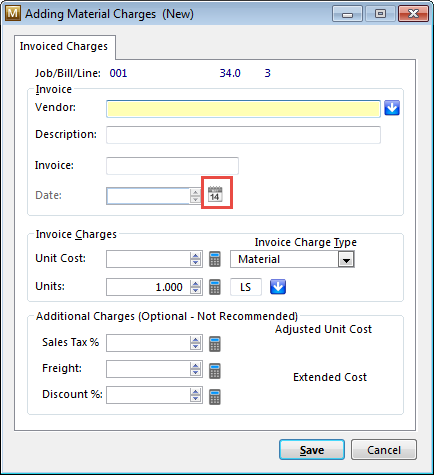Increase the Sales Tax % spinner
The height and width of the screenshot is (475, 434).
click(x=195, y=339)
